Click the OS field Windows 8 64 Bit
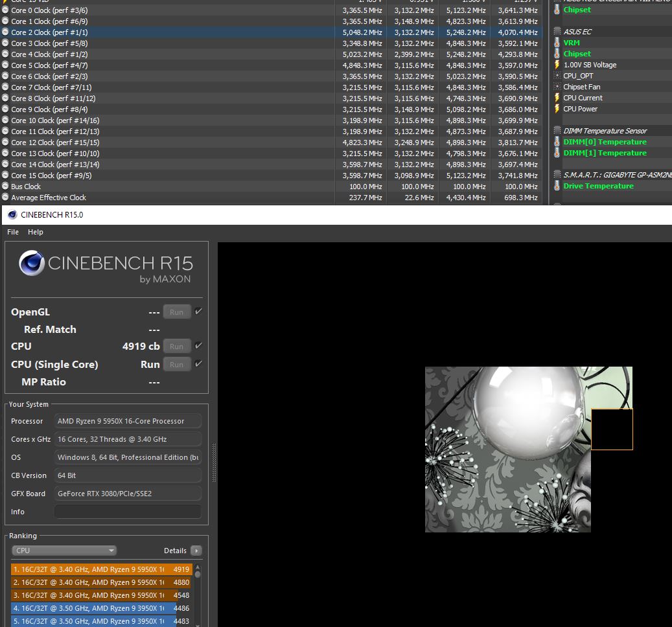 point(128,457)
